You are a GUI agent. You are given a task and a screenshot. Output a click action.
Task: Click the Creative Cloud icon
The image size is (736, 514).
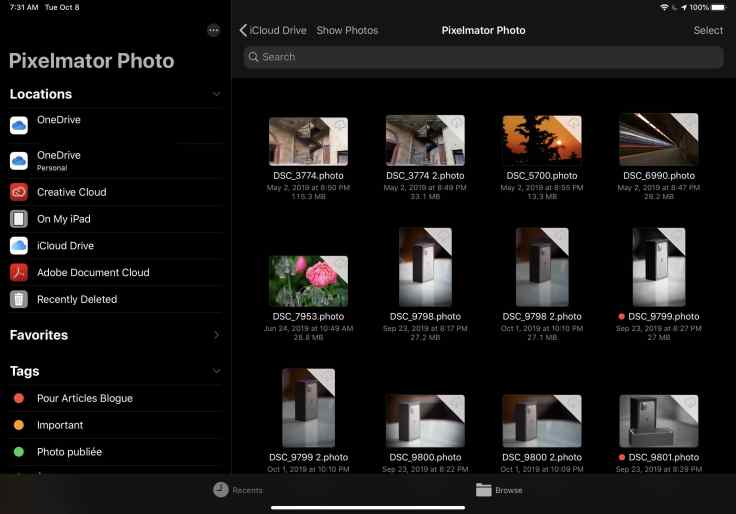[x=19, y=192]
